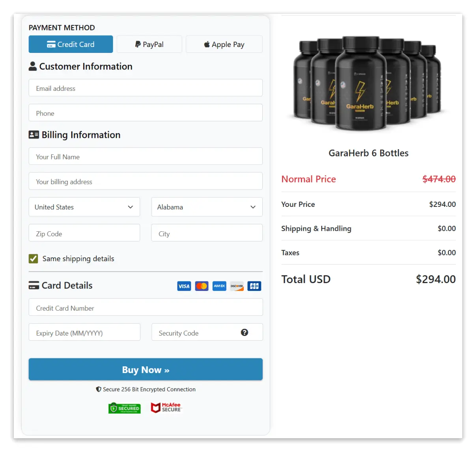The image size is (476, 452).
Task: Click the McAfee Secure badge
Action: click(x=166, y=407)
